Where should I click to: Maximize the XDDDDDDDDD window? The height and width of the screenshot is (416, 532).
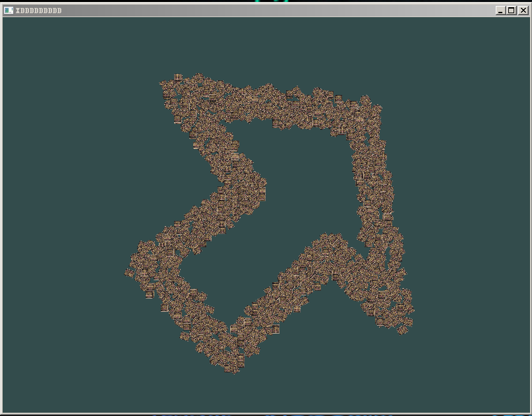click(511, 11)
